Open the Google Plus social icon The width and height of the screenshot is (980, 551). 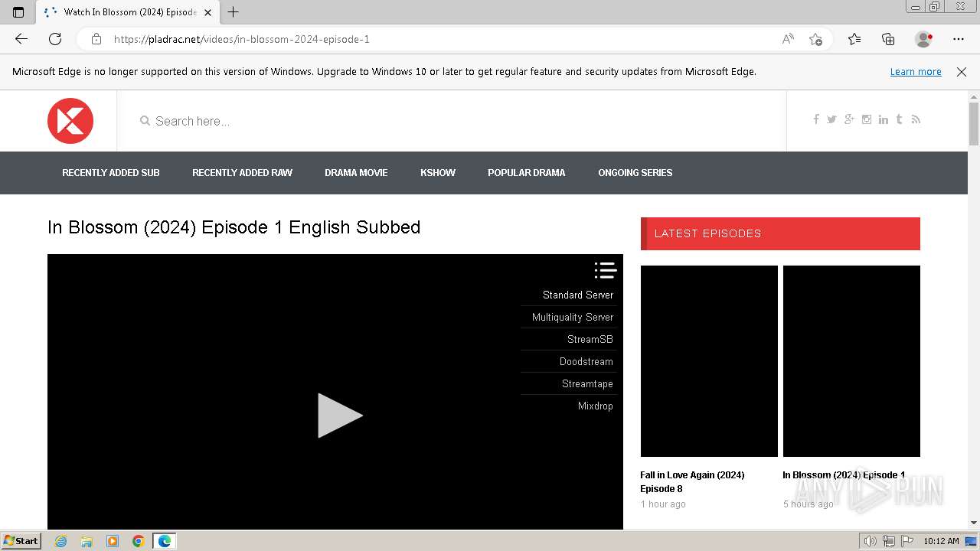849,119
